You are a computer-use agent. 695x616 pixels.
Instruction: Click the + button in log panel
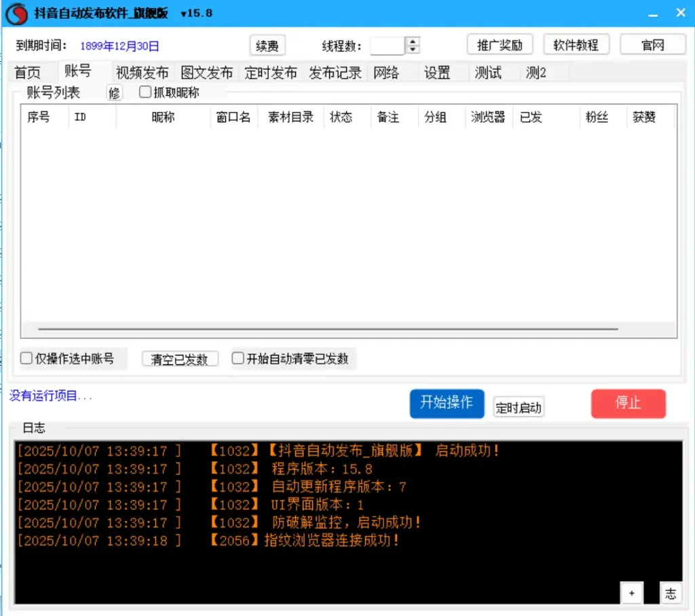(x=631, y=594)
